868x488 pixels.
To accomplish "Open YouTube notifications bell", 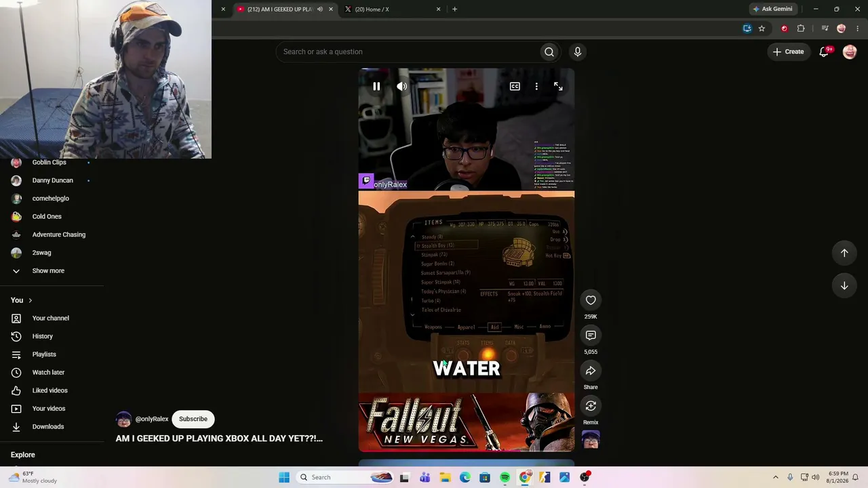I will click(x=825, y=52).
